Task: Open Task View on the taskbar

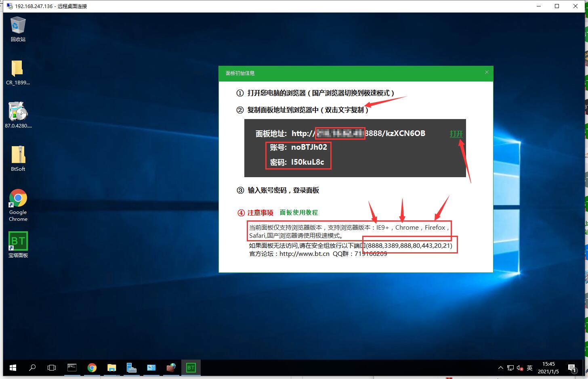Action: click(x=52, y=368)
